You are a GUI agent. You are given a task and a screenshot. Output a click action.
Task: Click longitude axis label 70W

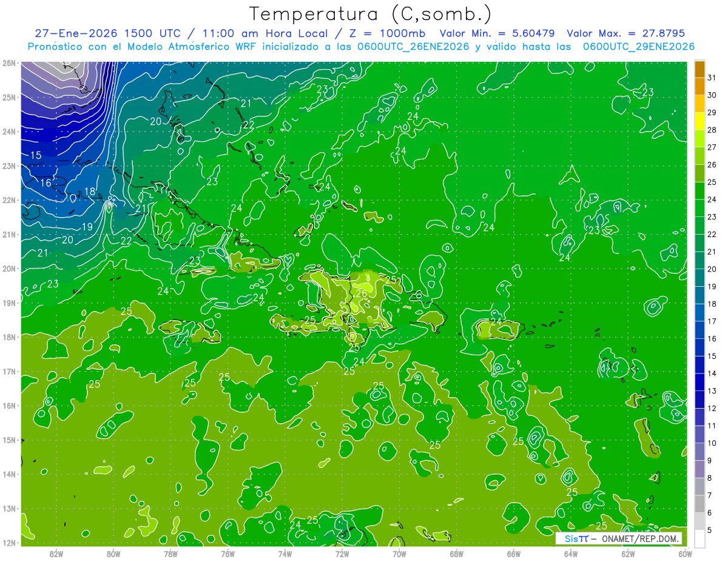tap(399, 553)
